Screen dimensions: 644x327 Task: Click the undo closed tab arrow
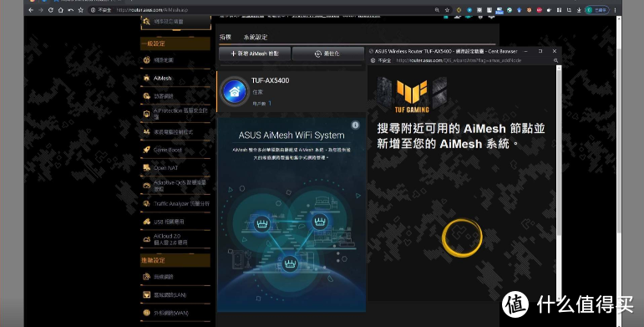click(70, 10)
